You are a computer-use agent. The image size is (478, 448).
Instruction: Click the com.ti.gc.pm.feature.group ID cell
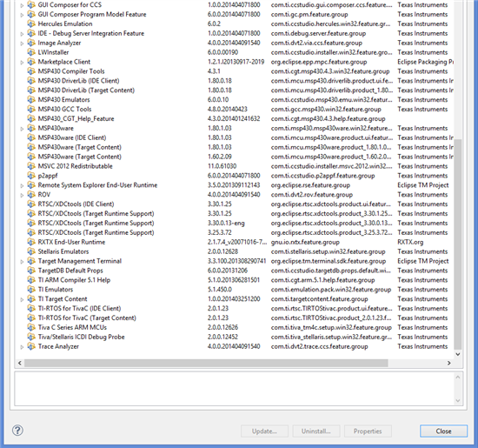coord(309,15)
